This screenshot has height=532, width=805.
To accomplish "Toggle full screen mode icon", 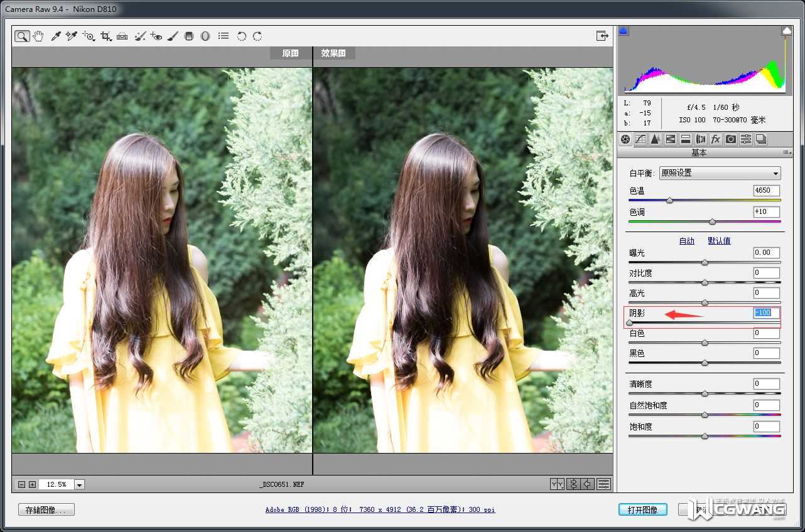I will 603,36.
